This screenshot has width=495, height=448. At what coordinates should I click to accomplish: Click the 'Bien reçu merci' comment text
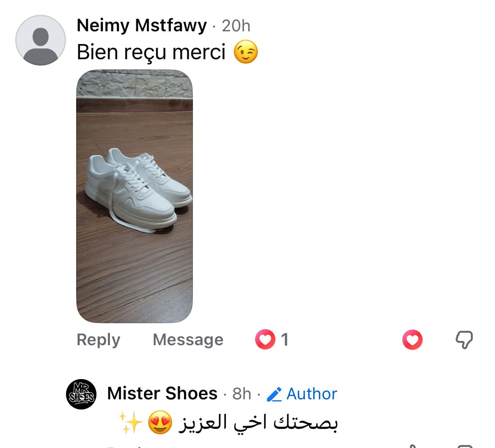point(151,52)
